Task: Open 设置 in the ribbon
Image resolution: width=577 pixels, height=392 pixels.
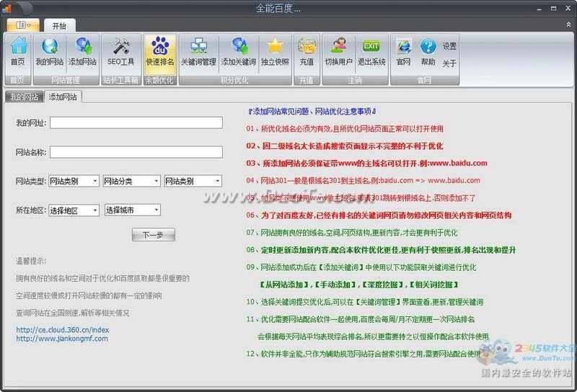Action: (449, 46)
